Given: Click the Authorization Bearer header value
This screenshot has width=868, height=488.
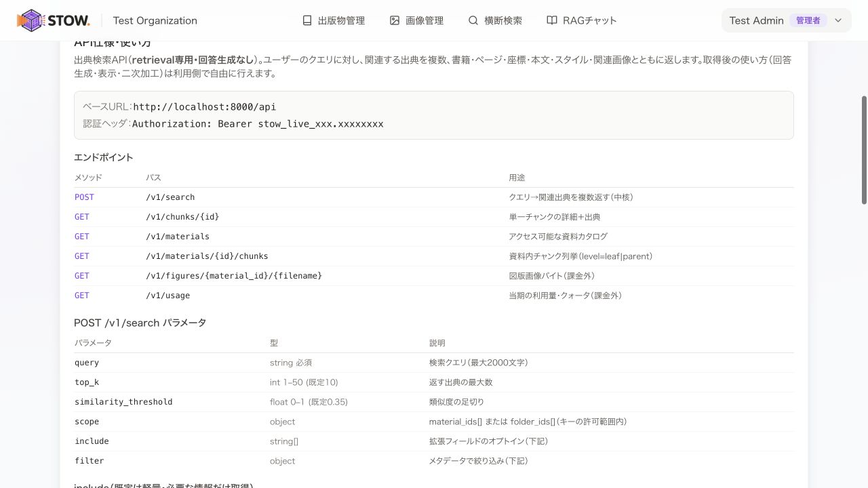Looking at the screenshot, I should pos(258,124).
